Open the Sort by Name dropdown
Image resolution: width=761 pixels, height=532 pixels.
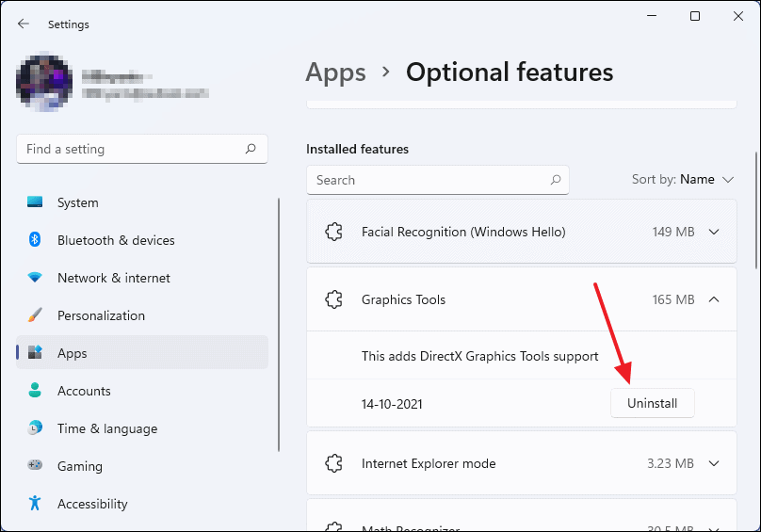click(x=683, y=180)
